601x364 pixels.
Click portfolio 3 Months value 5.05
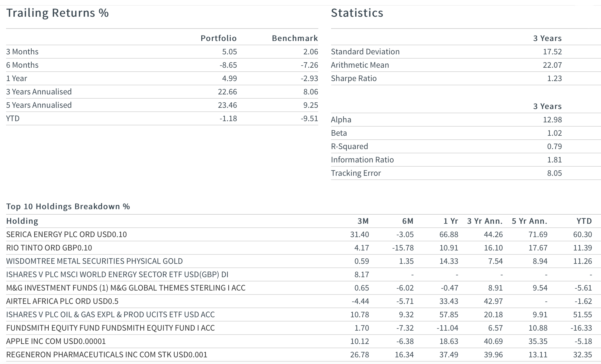point(230,52)
